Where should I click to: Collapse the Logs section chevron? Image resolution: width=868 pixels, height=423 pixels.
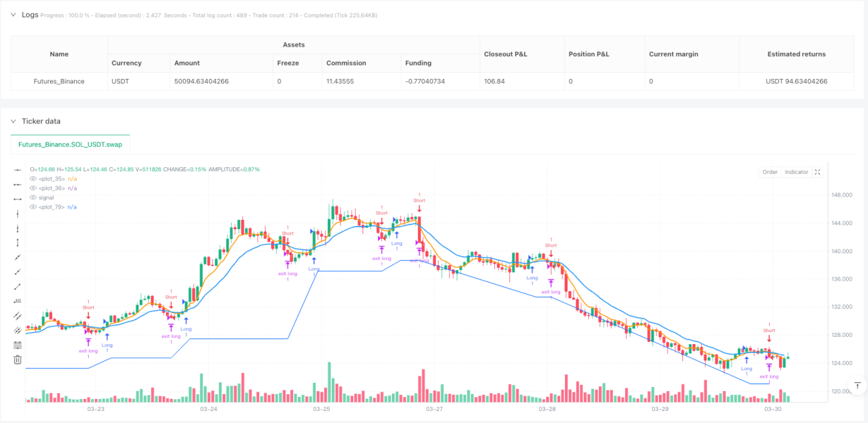(x=13, y=15)
